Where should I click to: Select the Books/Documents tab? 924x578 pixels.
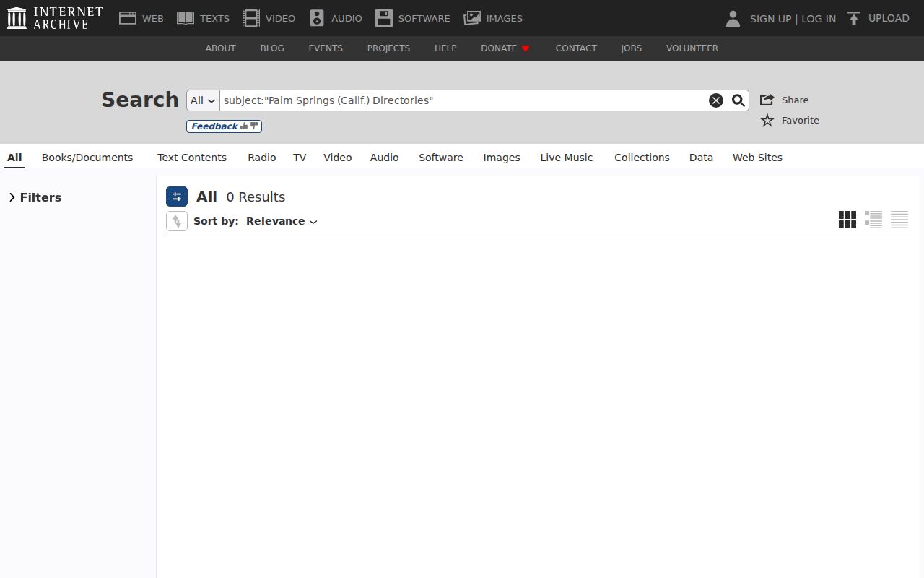[x=87, y=158]
